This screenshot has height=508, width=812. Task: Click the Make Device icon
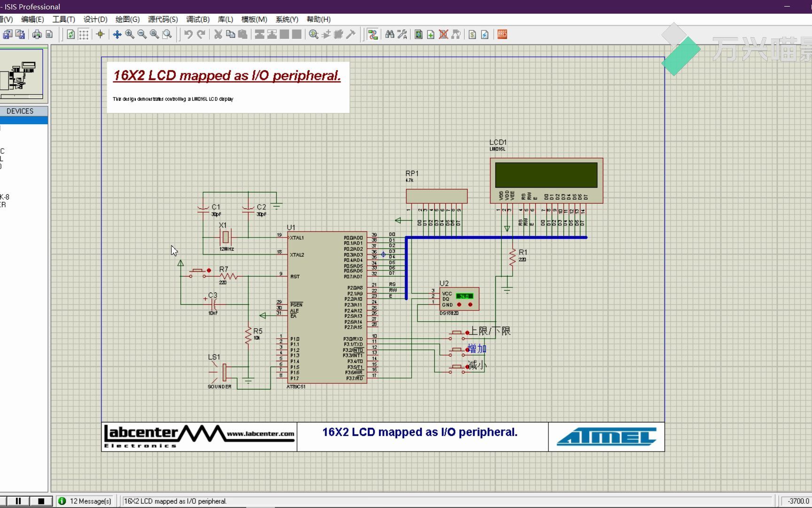(x=326, y=34)
